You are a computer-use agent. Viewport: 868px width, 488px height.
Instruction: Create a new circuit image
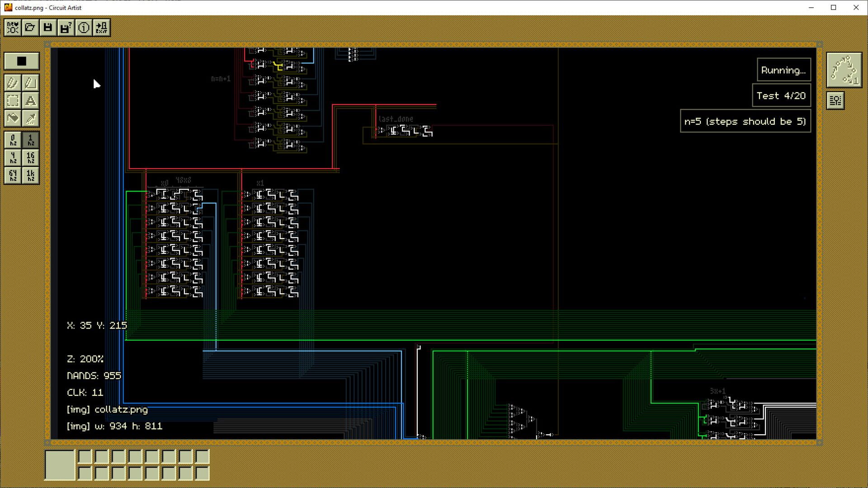tap(12, 28)
